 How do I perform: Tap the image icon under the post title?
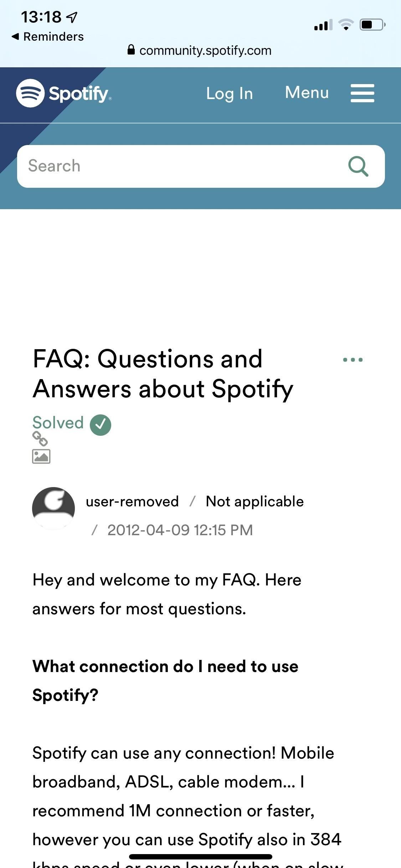pos(41,456)
